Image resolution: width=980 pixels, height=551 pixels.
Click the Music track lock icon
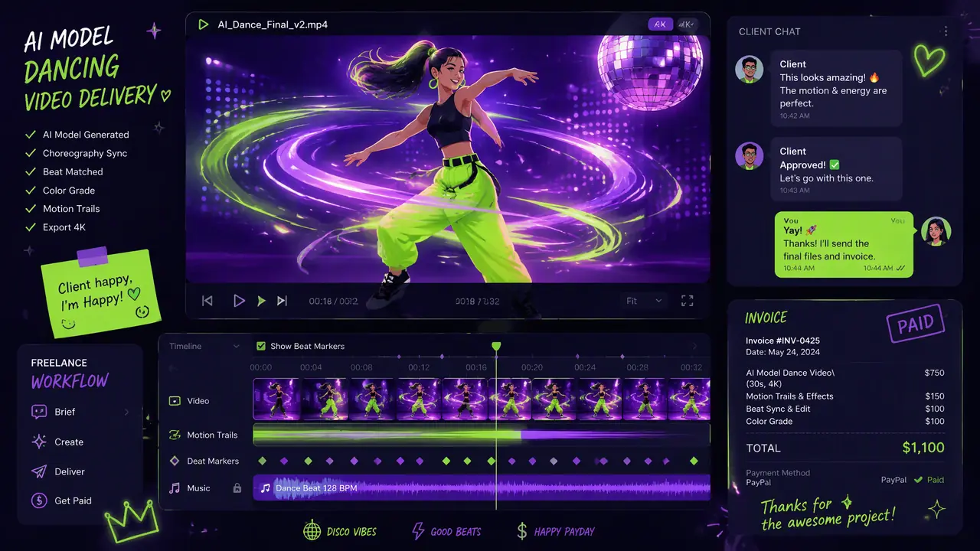pos(237,487)
